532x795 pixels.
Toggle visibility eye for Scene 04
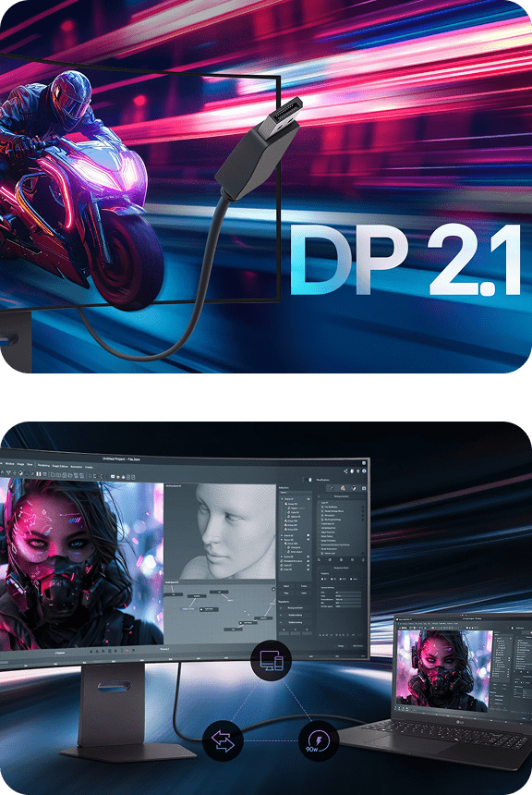tap(308, 556)
